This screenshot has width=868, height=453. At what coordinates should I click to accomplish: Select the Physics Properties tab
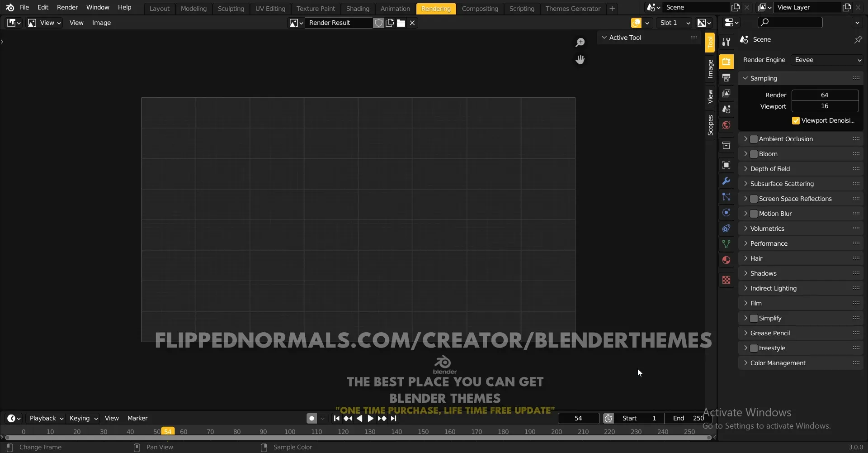tap(726, 212)
